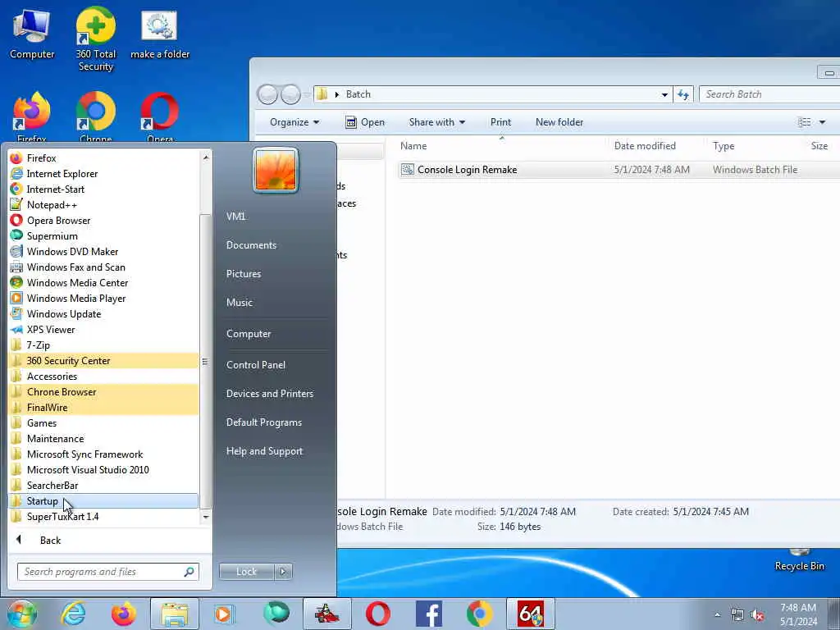Screen dimensions: 840x630
Task: Expand the FinalWire folder
Action: 103,407
